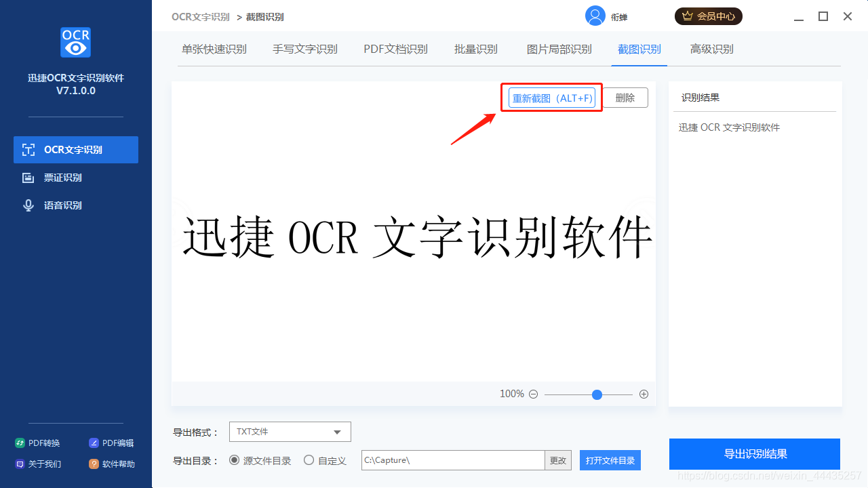Select the 源文件目录 radio option
This screenshot has height=488, width=868.
point(234,460)
